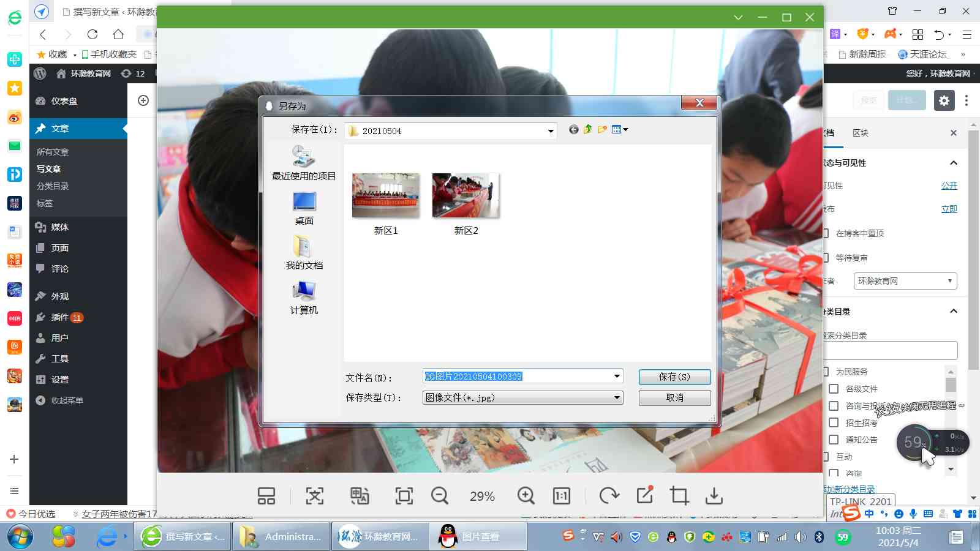Open 媒体 menu in WordPress sidebar
This screenshot has height=551, width=980.
click(x=59, y=227)
